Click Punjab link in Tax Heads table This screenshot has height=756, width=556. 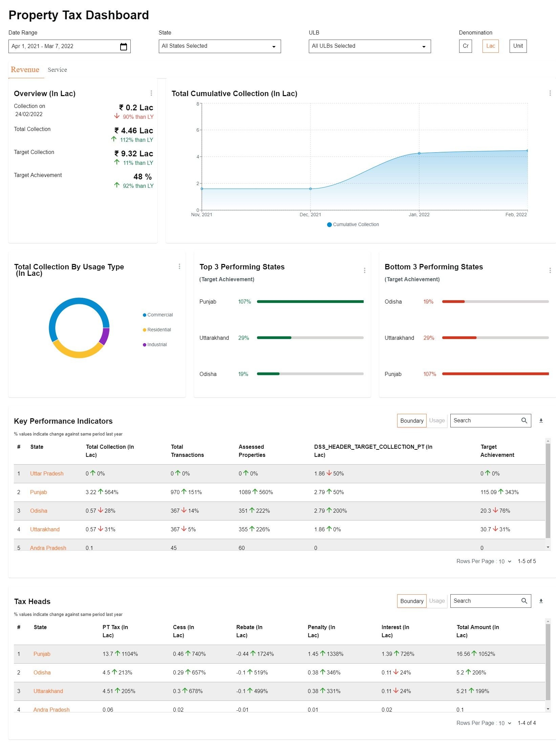[x=42, y=654]
